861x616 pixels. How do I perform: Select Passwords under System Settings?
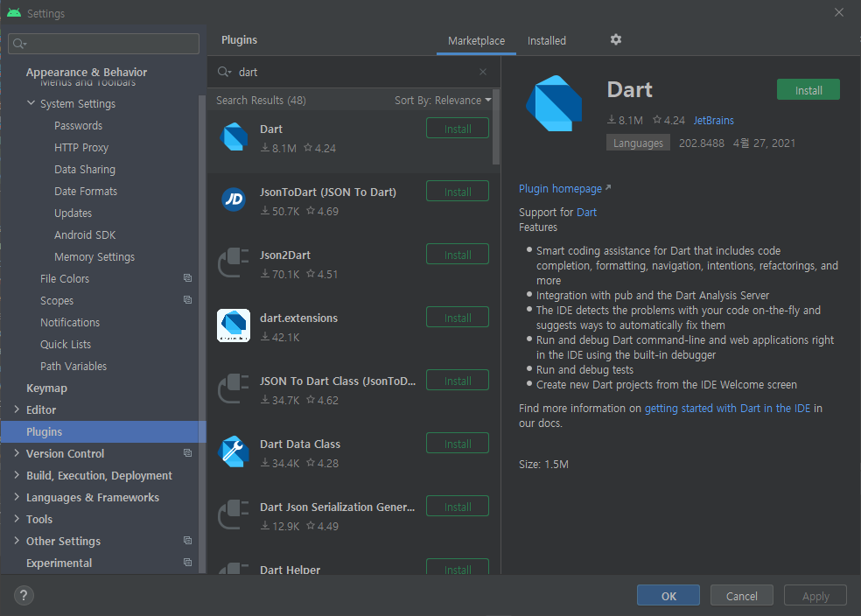[x=78, y=126]
